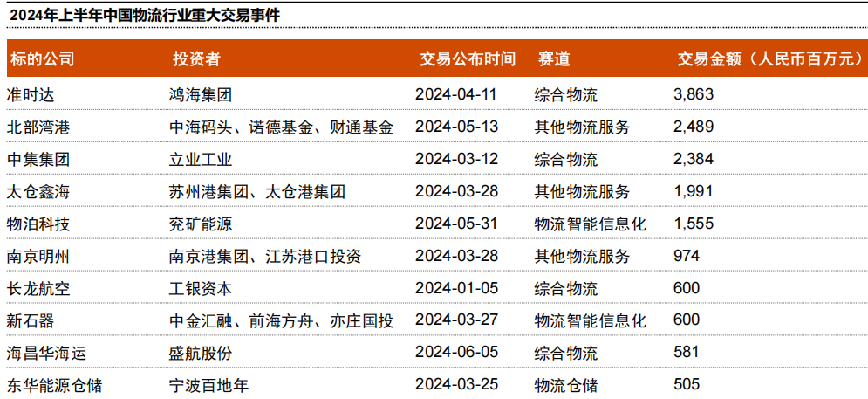This screenshot has height=399, width=868.
Task: Select the '宁波百地年' investor cell
Action: click(x=208, y=384)
